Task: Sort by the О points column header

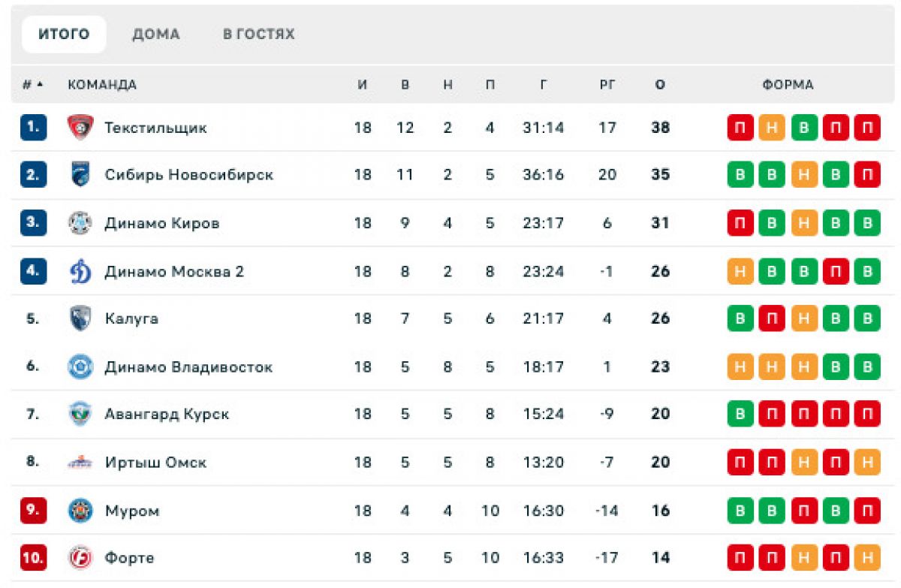Action: pyautogui.click(x=660, y=85)
